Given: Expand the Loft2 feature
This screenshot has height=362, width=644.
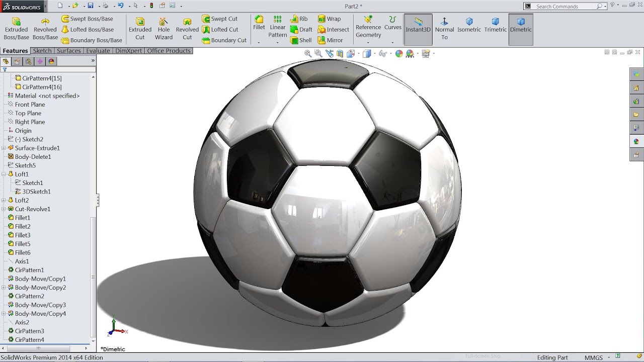Looking at the screenshot, I should pyautogui.click(x=4, y=200).
